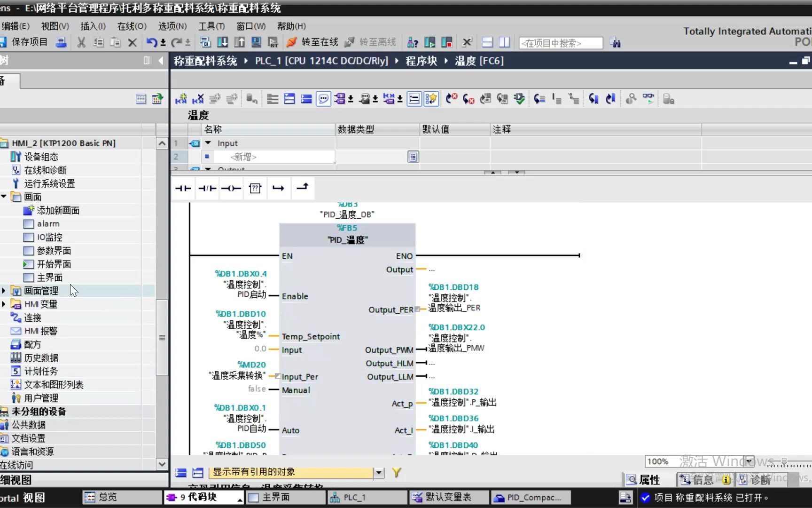Viewport: 812px width, 508px height.
Task: Click the 转至离线 go offline button
Action: click(x=370, y=42)
